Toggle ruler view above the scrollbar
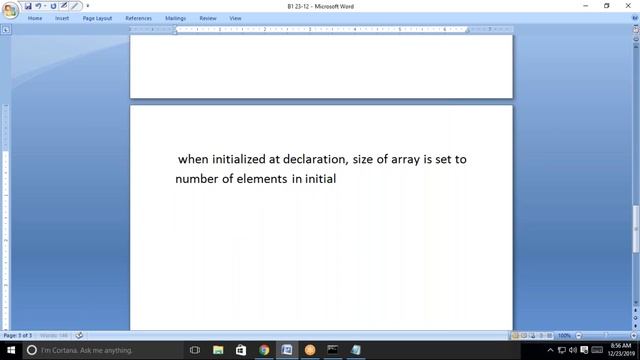Image resolution: width=640 pixels, height=360 pixels. pyautogui.click(x=636, y=29)
